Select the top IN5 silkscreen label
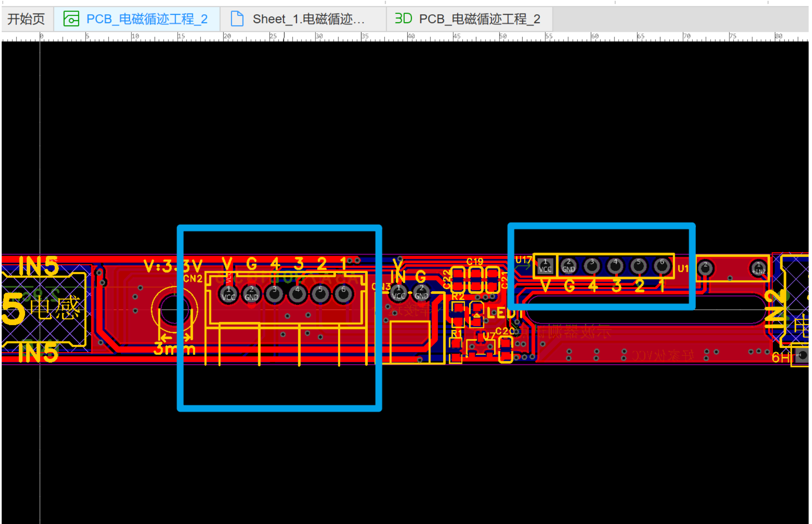The width and height of the screenshot is (812, 524). click(38, 266)
